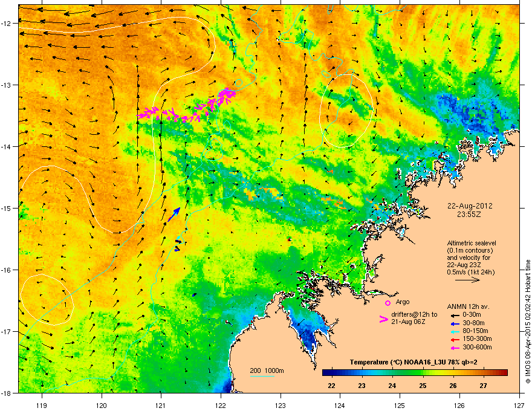Viewport: 532px width, 411px height.
Task: Click the cyan 80-150m legend arrow
Action: [x=455, y=331]
